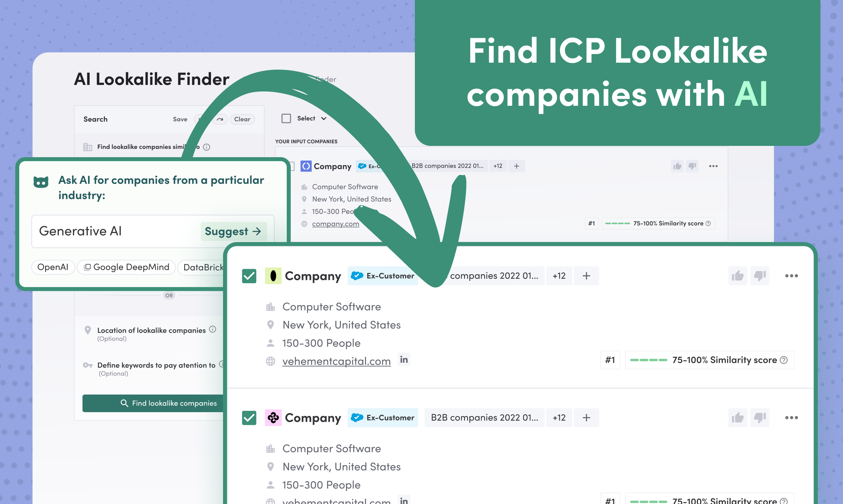Screen dimensions: 843x504
Task: Click the Clear button in search bar
Action: tap(243, 119)
